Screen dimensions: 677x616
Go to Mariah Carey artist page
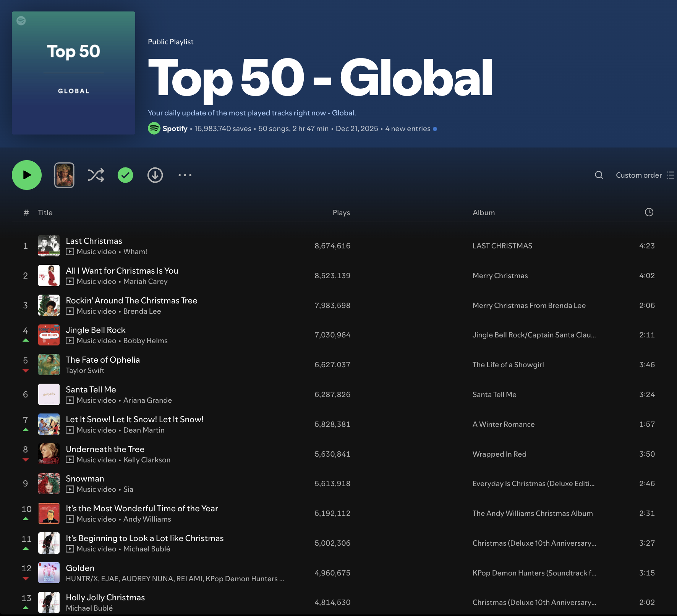point(146,281)
